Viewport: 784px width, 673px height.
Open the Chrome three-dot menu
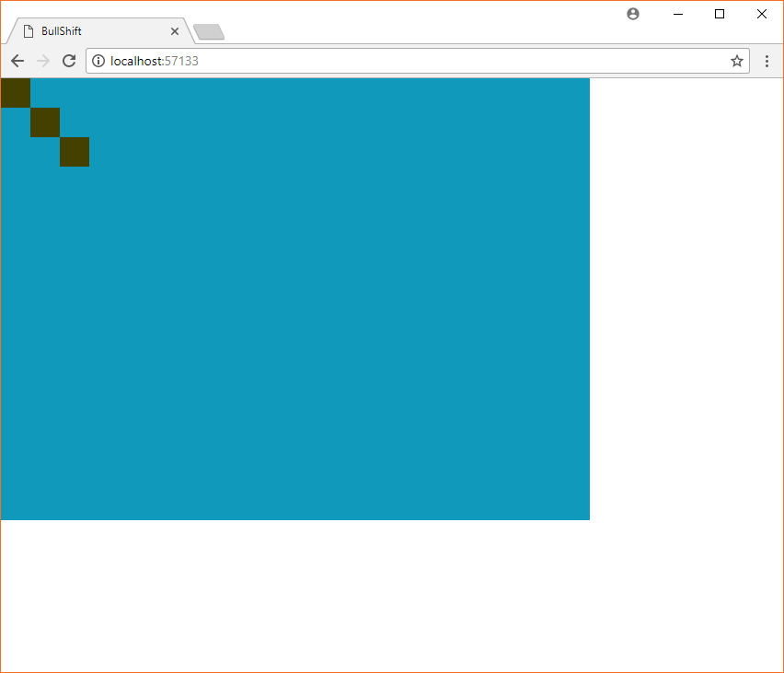(767, 61)
